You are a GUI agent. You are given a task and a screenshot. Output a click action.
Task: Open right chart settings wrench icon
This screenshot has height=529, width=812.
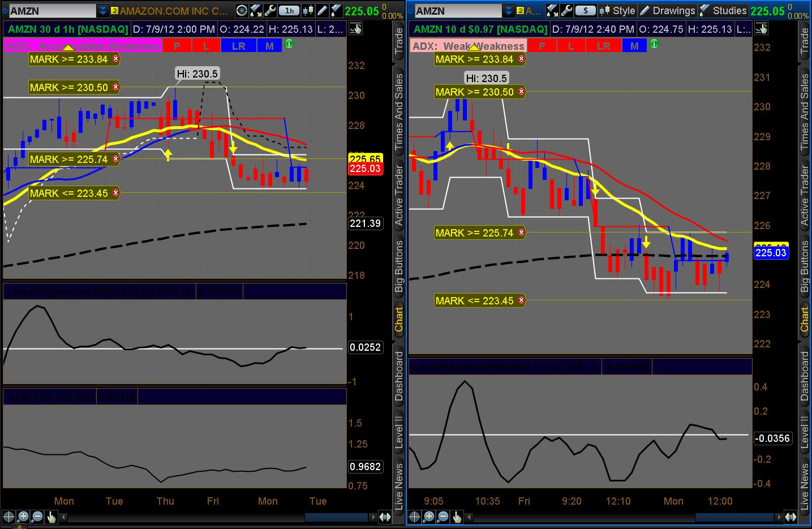click(x=566, y=10)
